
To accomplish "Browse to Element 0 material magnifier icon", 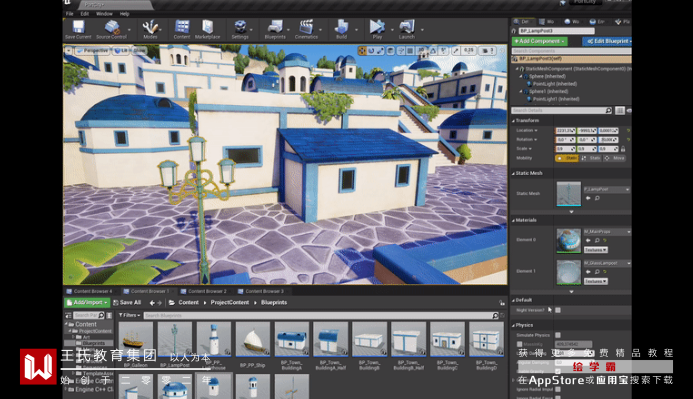I will coord(597,240).
